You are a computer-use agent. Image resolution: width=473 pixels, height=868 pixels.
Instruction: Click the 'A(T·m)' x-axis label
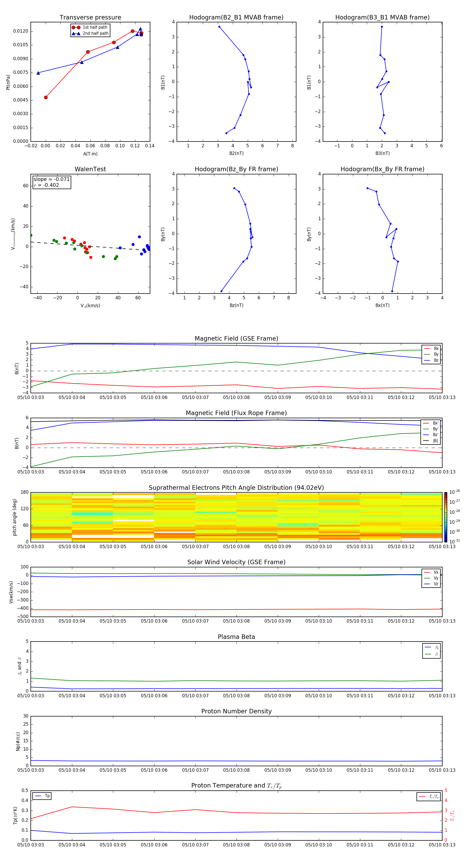point(90,154)
